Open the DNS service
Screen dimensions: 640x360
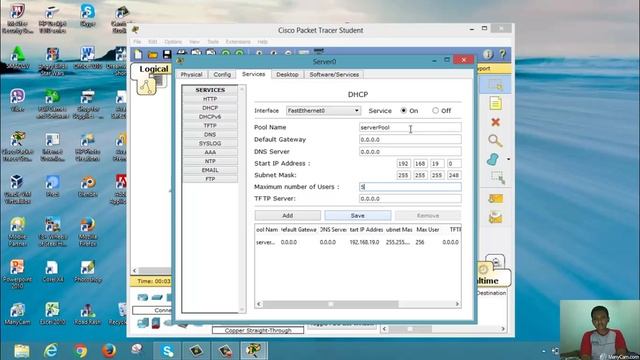pyautogui.click(x=210, y=134)
